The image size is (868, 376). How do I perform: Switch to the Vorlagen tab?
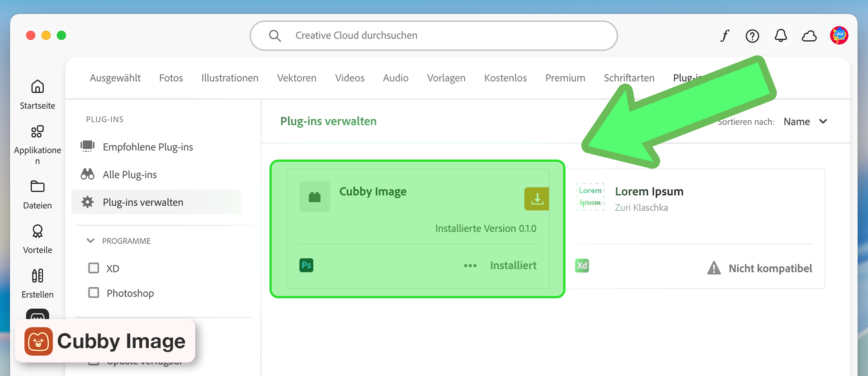point(446,78)
